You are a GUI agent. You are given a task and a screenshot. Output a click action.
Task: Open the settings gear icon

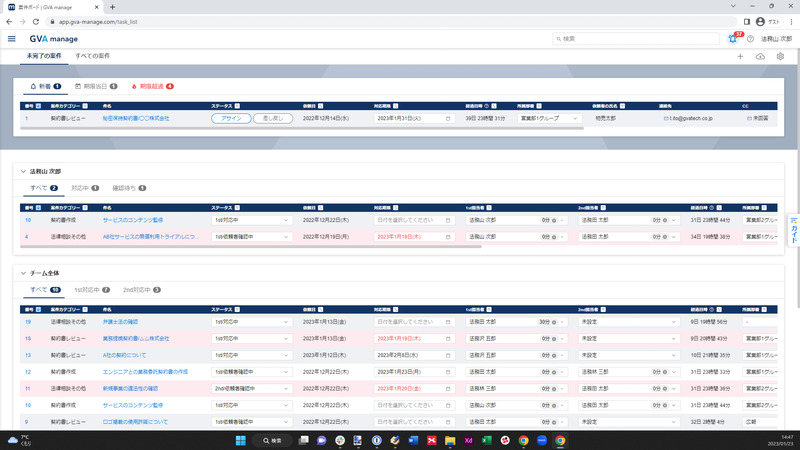point(780,57)
